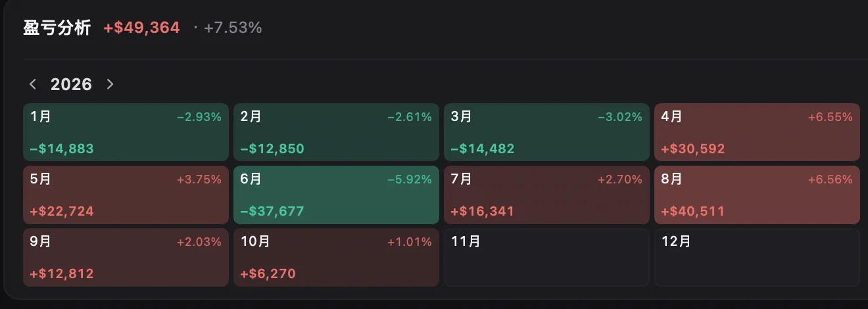
Task: Open April tile showing +$30,592
Action: pos(757,132)
